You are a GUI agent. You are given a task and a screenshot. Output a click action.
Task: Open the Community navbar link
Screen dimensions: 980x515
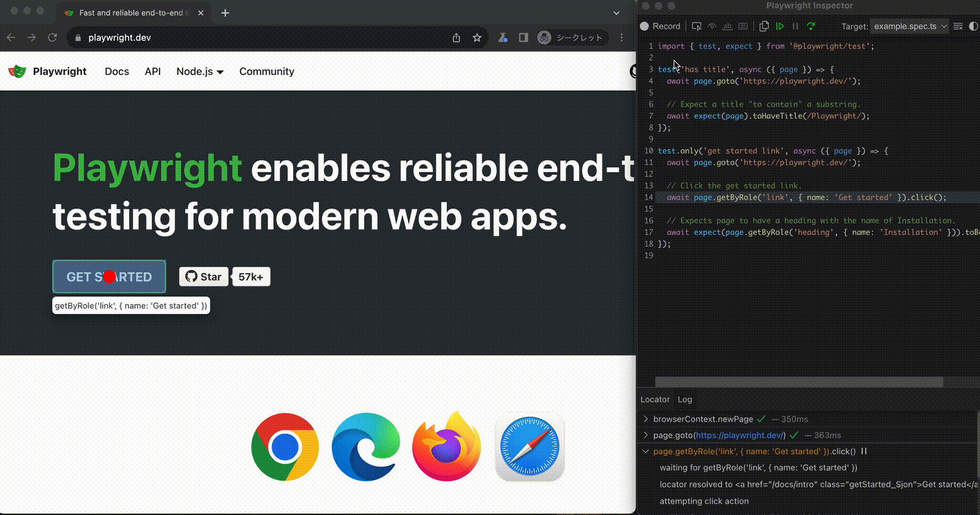pos(267,71)
